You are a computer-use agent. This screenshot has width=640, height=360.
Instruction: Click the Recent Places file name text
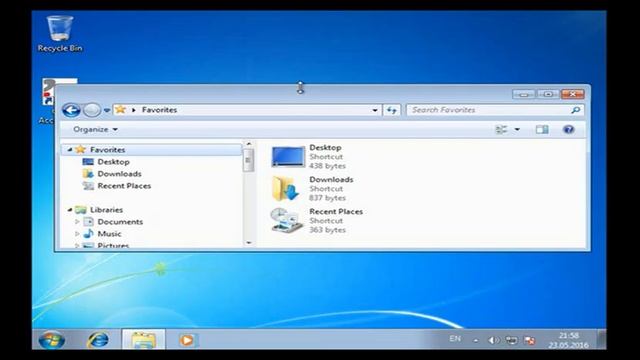tap(336, 211)
